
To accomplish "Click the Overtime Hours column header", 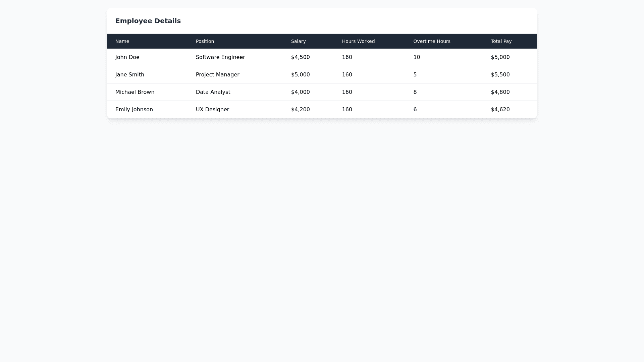I will (432, 41).
